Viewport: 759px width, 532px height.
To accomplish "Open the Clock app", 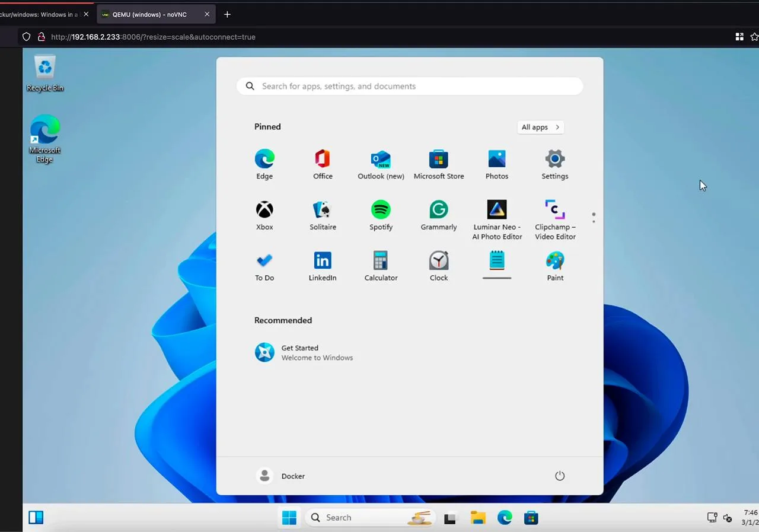I will pyautogui.click(x=439, y=266).
